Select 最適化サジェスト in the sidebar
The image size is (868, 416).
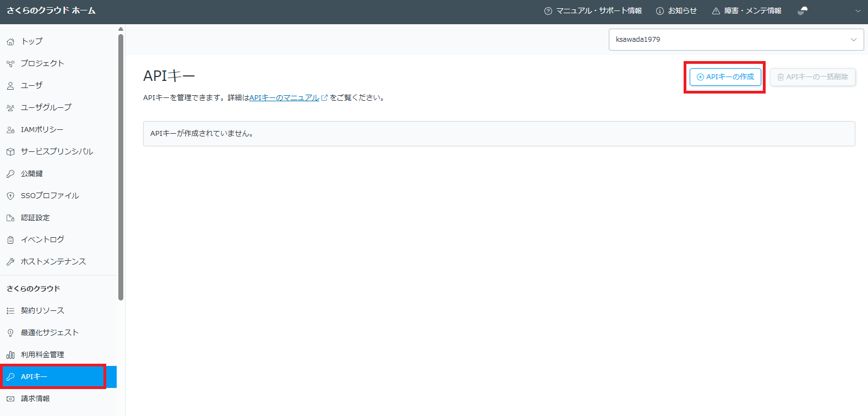(x=58, y=332)
